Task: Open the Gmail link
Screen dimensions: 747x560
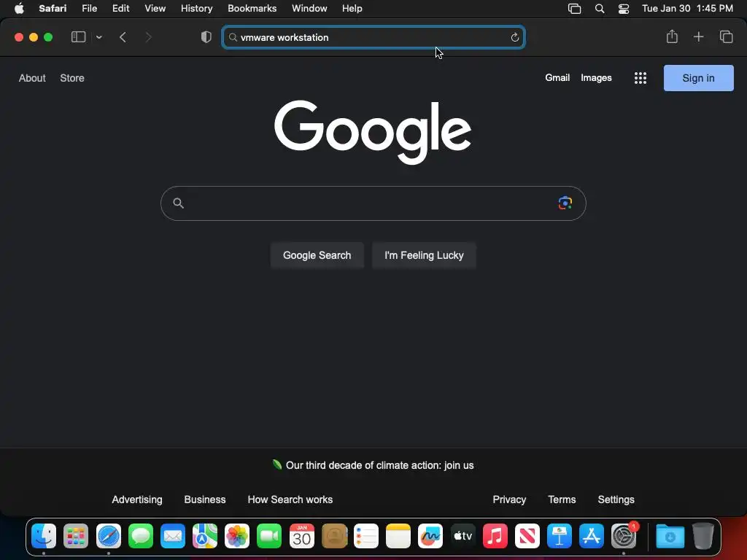Action: 557,77
